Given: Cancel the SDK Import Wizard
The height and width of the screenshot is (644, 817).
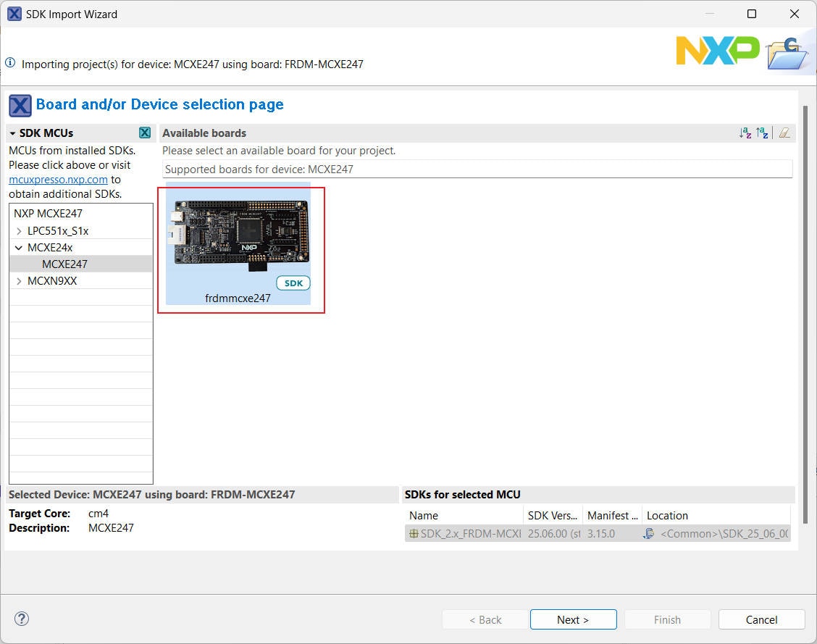Looking at the screenshot, I should click(761, 619).
